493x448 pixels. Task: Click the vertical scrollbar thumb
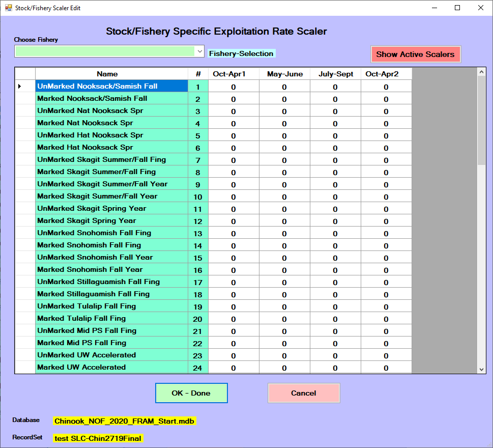pyautogui.click(x=481, y=120)
